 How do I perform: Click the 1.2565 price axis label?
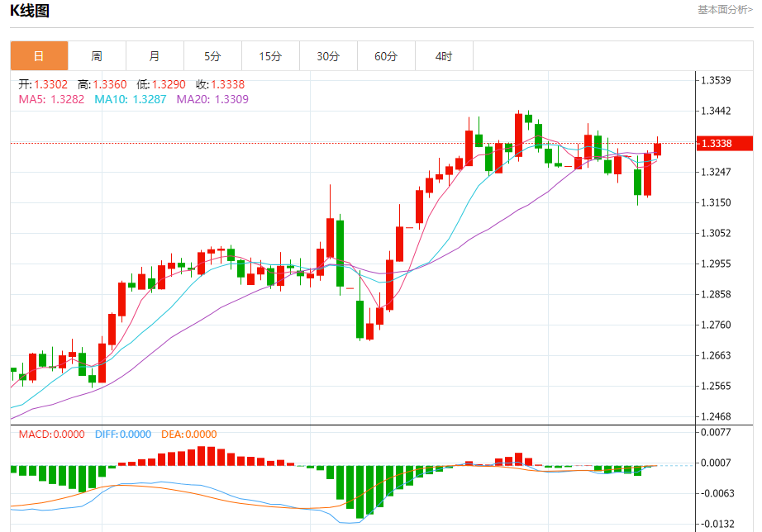pos(716,387)
